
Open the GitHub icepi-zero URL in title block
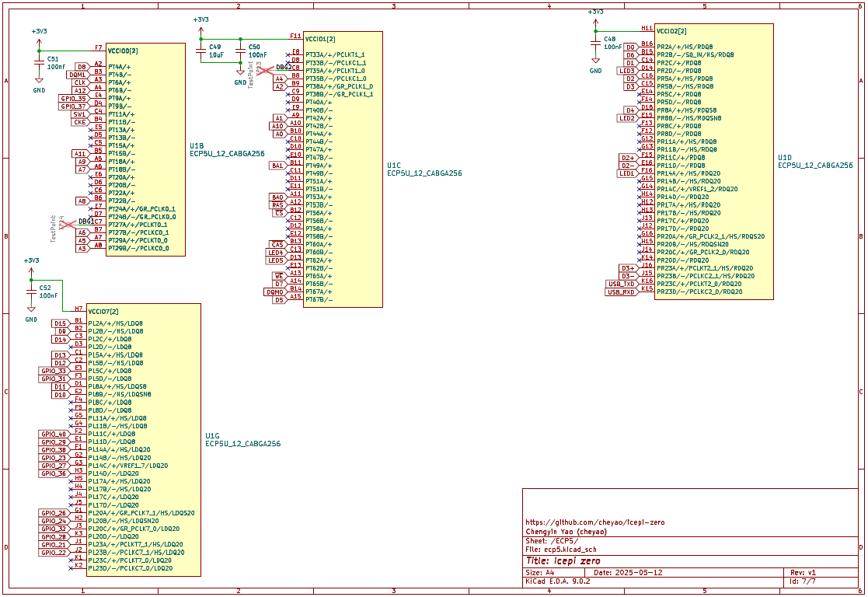point(595,522)
